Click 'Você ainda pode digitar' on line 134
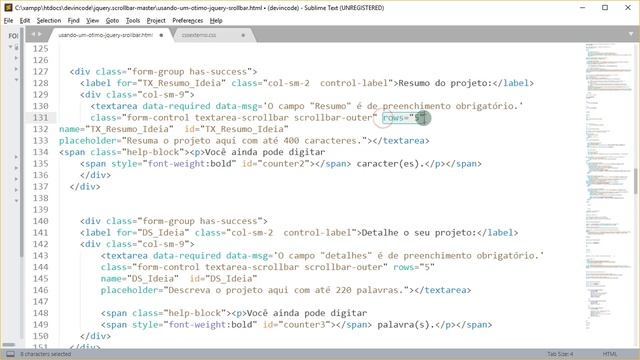This screenshot has height=360, width=640. coord(265,152)
